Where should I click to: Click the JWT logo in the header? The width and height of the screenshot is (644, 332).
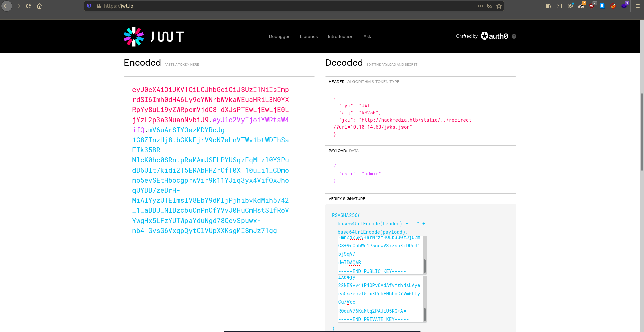tap(154, 37)
